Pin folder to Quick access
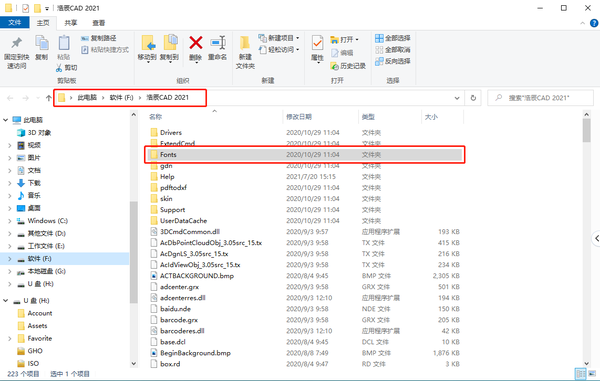This screenshot has height=381, width=600. [16, 53]
